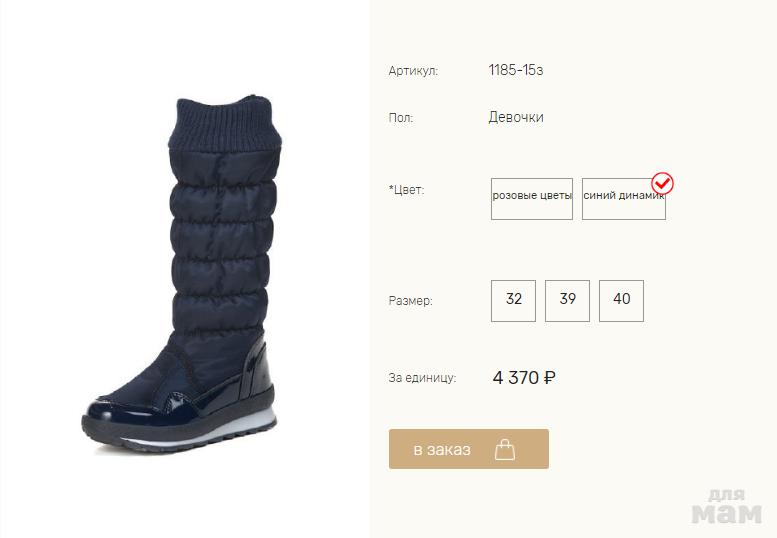Select the розовые цветы color option
This screenshot has height=538, width=777.
click(532, 199)
